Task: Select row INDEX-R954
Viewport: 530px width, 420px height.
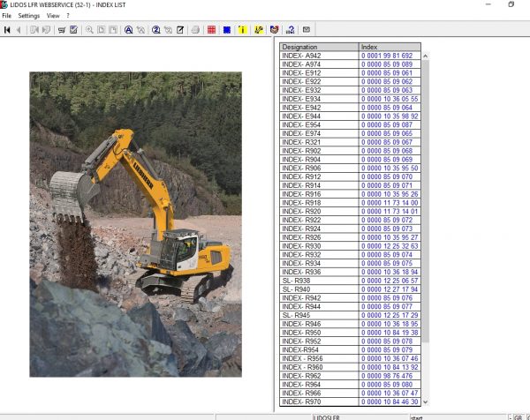Action: coord(350,349)
